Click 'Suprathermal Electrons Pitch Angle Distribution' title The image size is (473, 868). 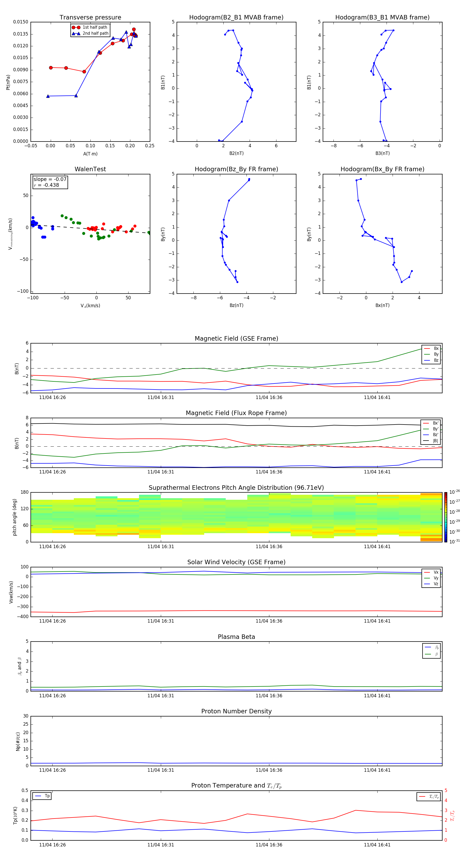[x=236, y=488]
